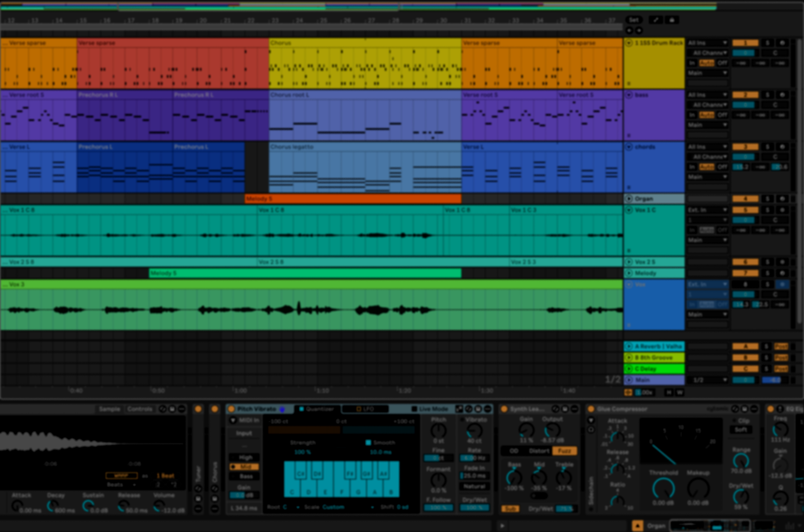Set bass monitoring to Off
The height and width of the screenshot is (532, 804).
click(x=722, y=115)
